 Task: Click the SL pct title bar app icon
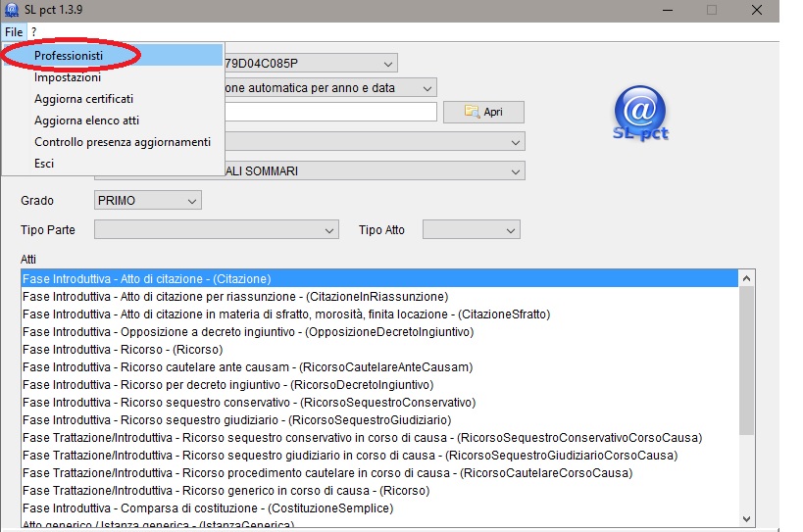(10, 9)
